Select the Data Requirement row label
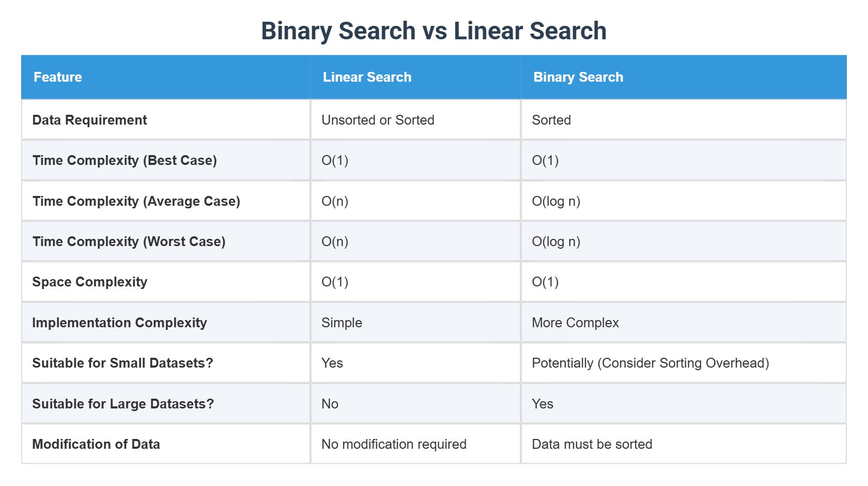The width and height of the screenshot is (868, 486). tap(89, 120)
